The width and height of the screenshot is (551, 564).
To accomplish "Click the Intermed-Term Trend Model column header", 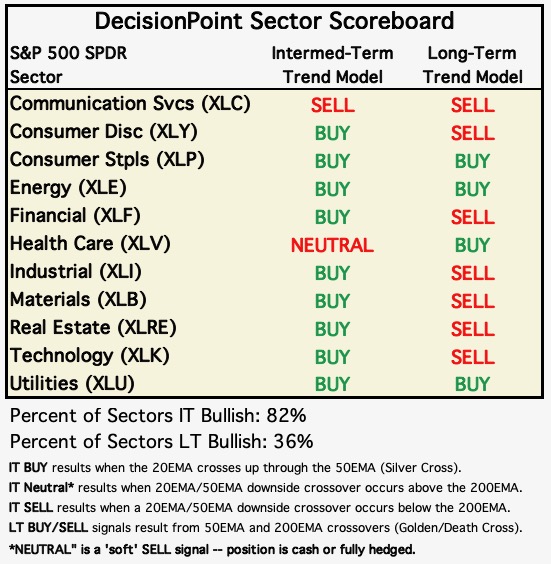I will pyautogui.click(x=332, y=65).
